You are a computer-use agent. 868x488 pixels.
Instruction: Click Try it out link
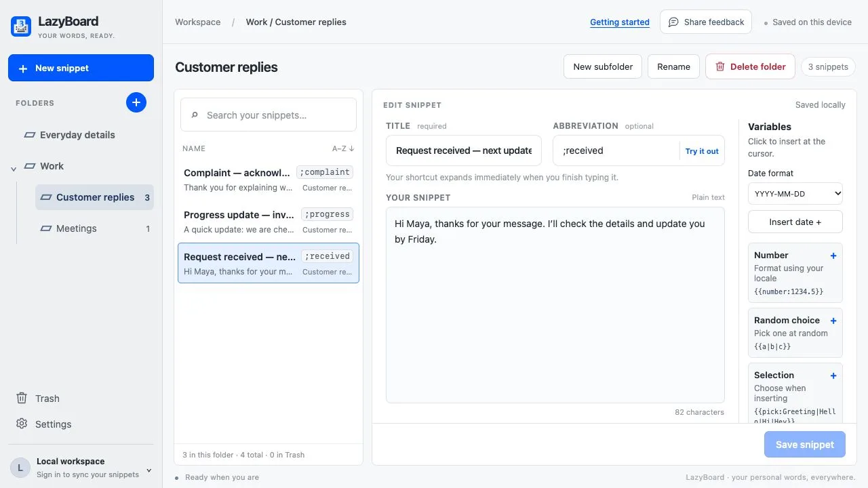click(702, 151)
